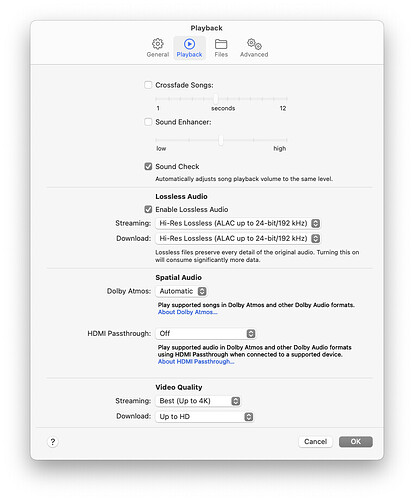The width and height of the screenshot is (414, 500).
Task: Click the help question mark button
Action: point(52,442)
